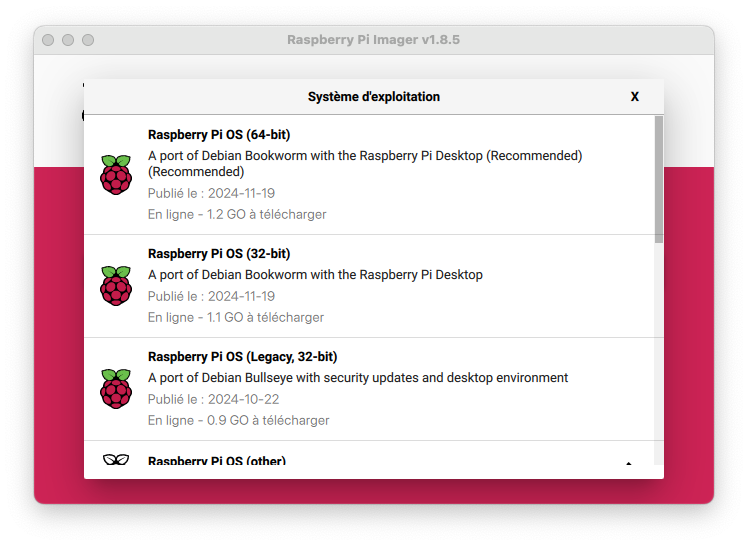Click the raspberry icon for Legacy 32-bit
This screenshot has height=546, width=748.
(x=116, y=389)
